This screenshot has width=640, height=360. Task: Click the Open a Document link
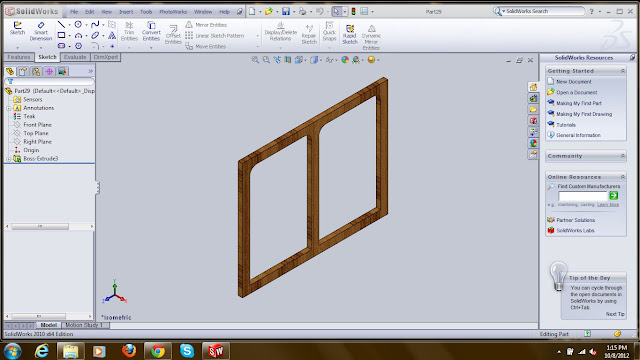click(x=576, y=93)
